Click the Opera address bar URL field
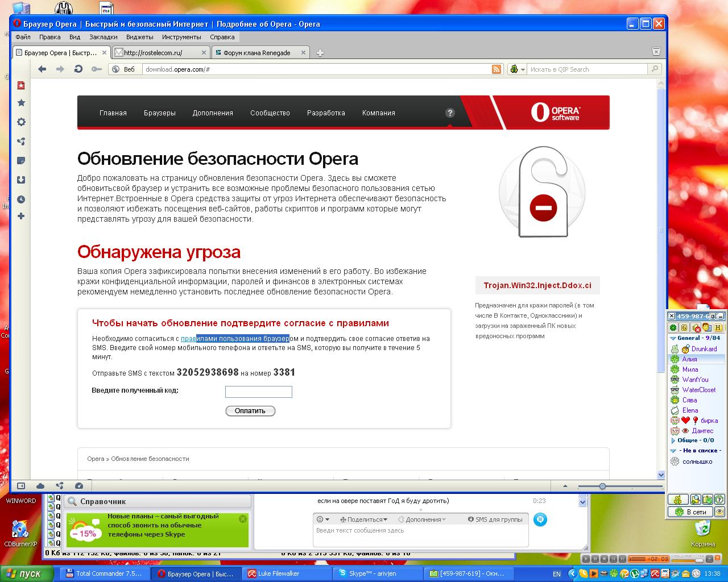The height and width of the screenshot is (582, 728). (x=316, y=69)
